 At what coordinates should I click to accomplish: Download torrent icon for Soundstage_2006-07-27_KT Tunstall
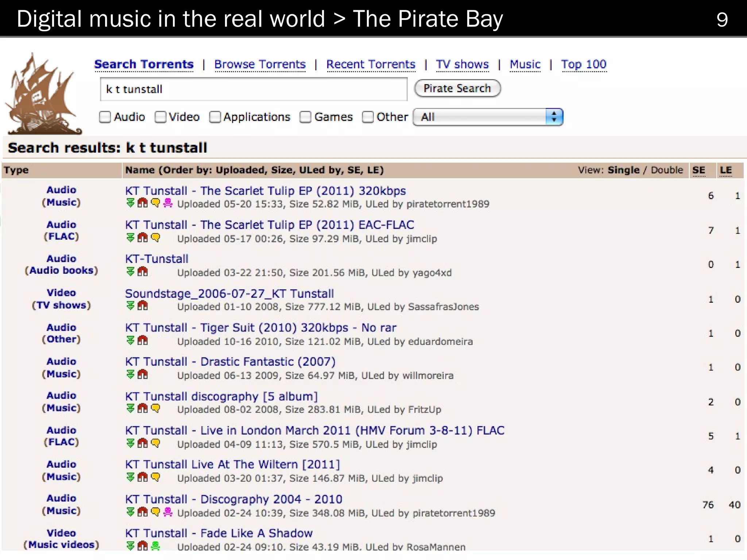point(130,306)
